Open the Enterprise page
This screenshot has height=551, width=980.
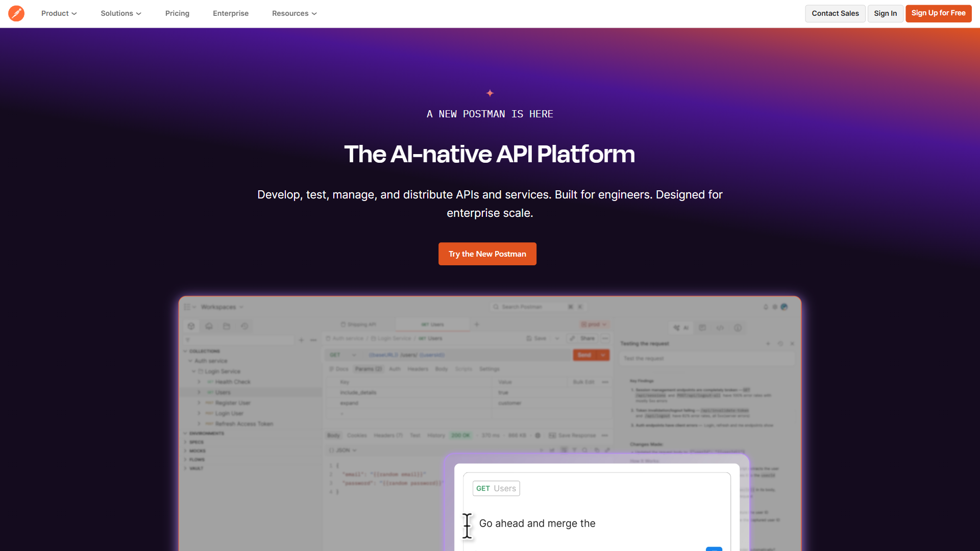point(231,13)
